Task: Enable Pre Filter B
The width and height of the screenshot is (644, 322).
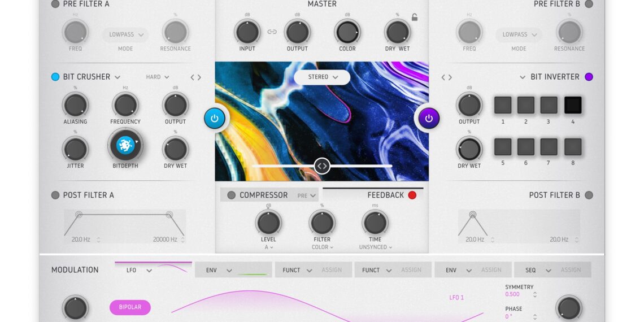Action: pos(589,4)
